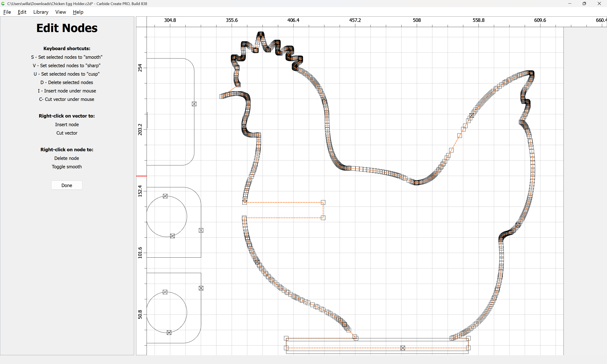Open the File menu

click(x=7, y=12)
